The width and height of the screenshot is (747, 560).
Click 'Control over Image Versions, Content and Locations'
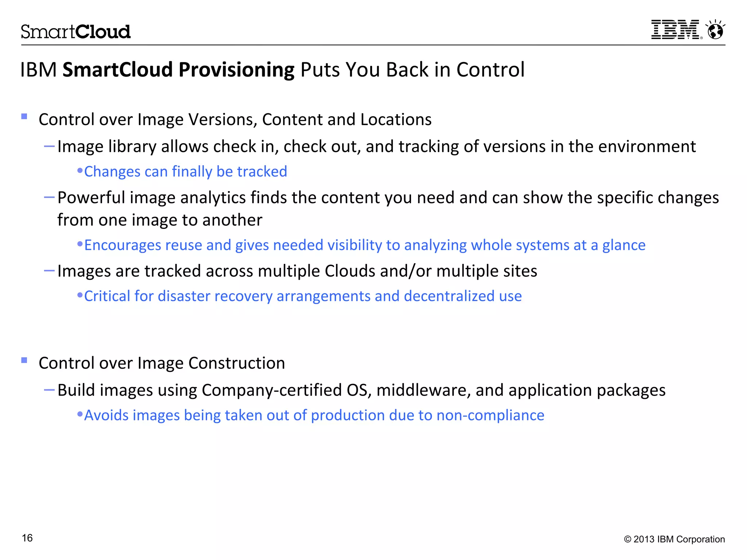pos(235,120)
